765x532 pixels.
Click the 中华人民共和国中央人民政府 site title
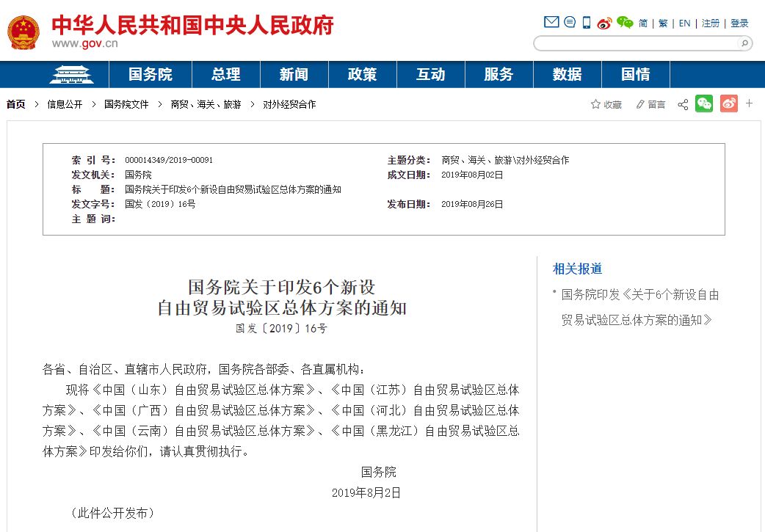tap(192, 25)
